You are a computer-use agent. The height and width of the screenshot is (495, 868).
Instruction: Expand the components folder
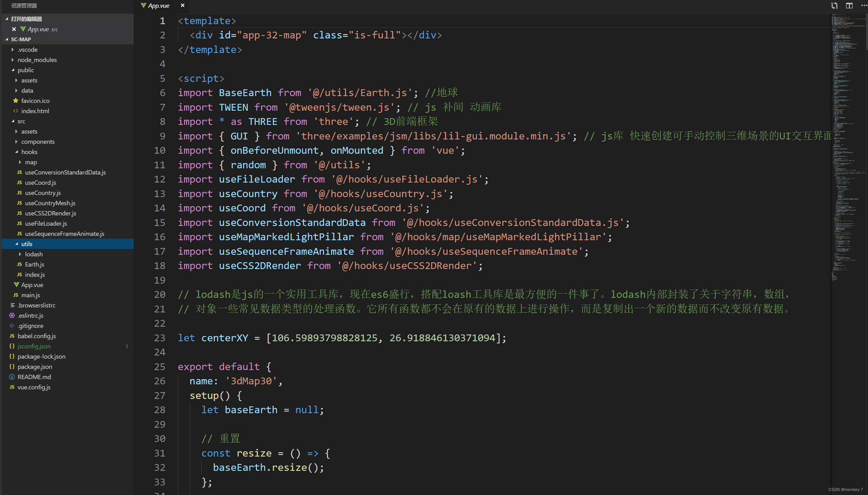click(x=16, y=141)
